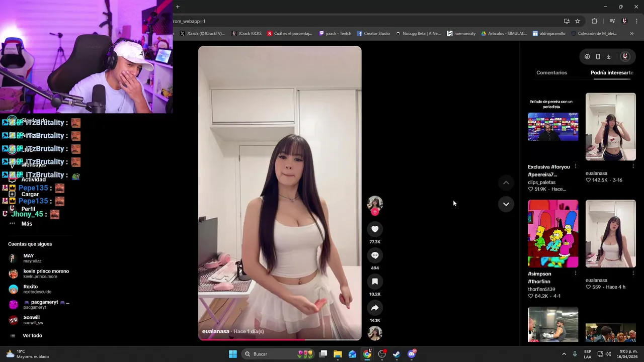The image size is (644, 362).
Task: Open eualanasa thumbnail with 142.5K likes
Action: [610, 127]
